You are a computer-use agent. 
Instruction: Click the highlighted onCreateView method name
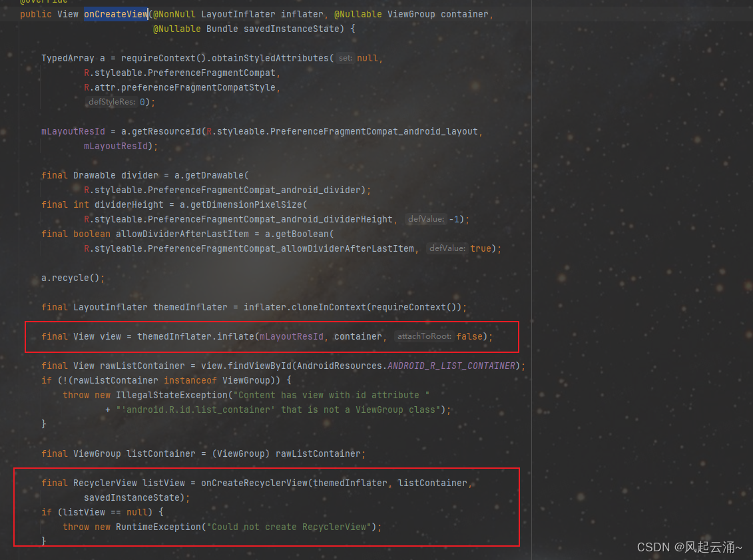[x=115, y=14]
